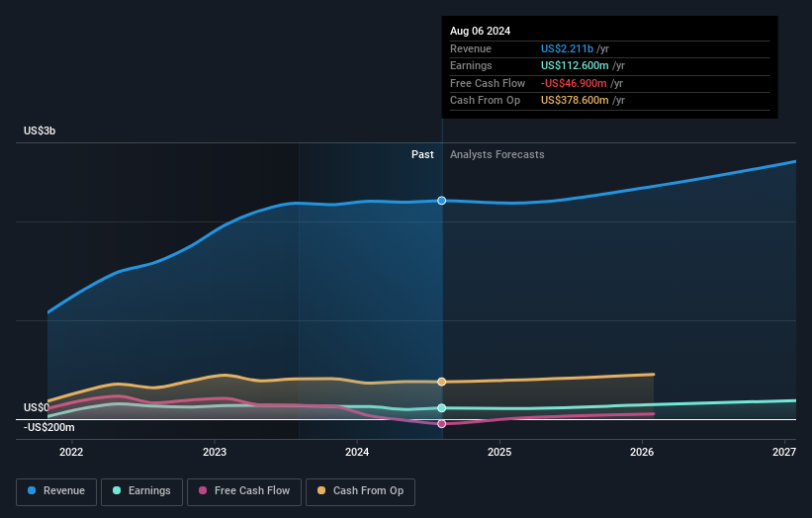Click the 2023 x-axis label
The width and height of the screenshot is (812, 518).
[x=215, y=452]
